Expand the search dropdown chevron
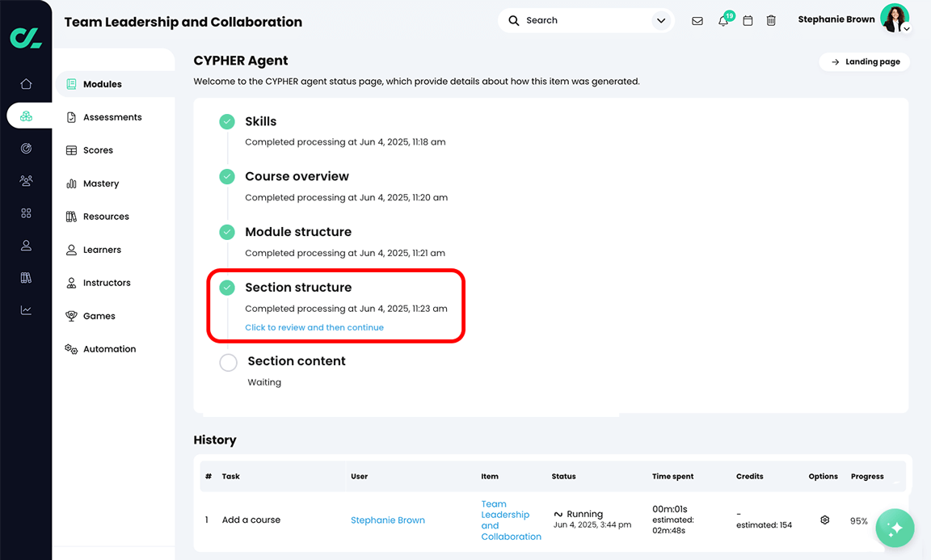Screen dimensions: 931x560 [661, 21]
